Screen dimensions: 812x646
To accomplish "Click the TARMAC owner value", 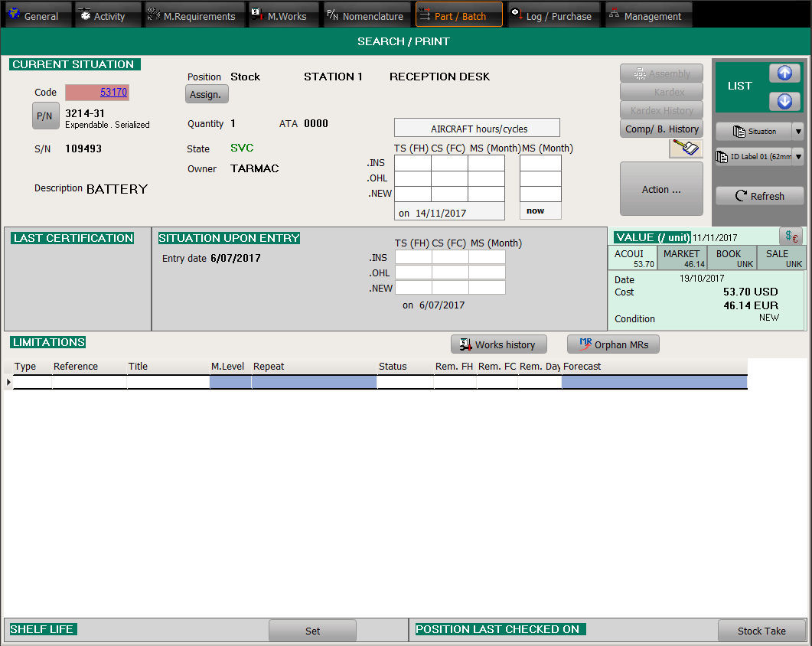I will click(255, 168).
